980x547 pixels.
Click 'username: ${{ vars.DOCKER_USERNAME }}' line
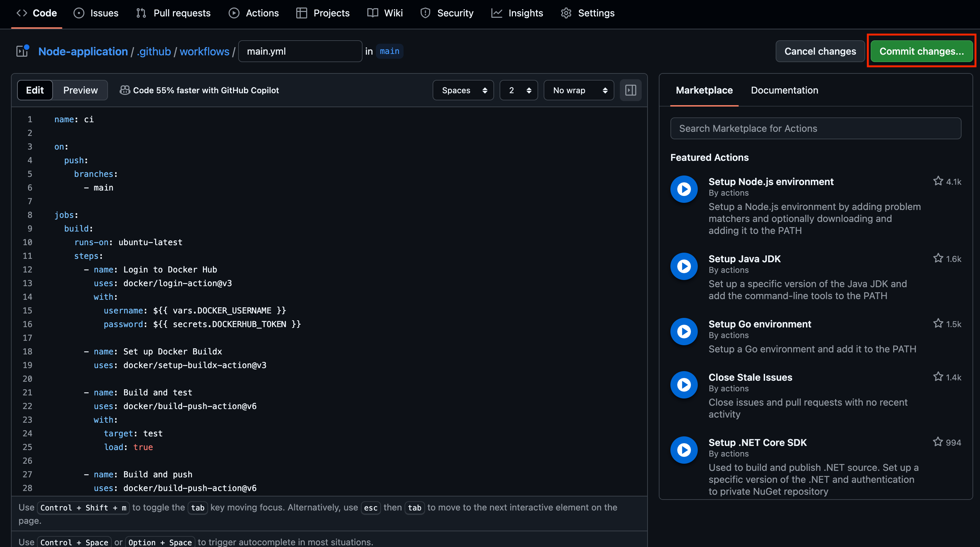click(195, 311)
